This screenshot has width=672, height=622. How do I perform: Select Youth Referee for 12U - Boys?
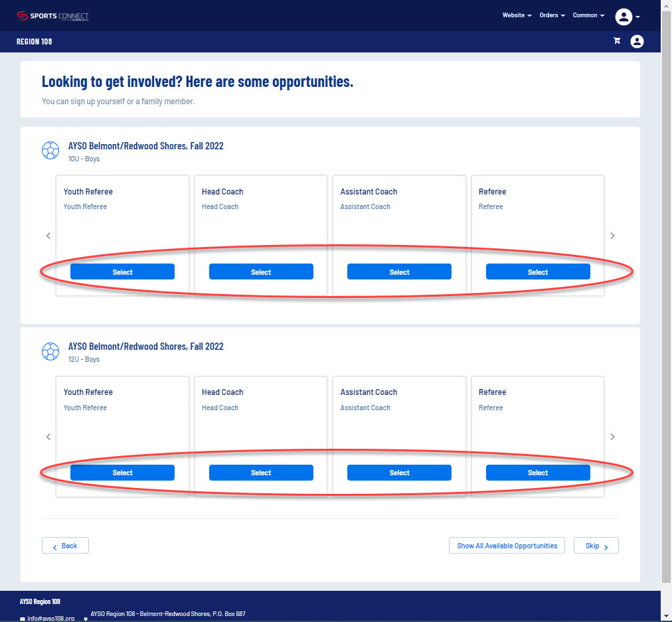pyautogui.click(x=123, y=473)
